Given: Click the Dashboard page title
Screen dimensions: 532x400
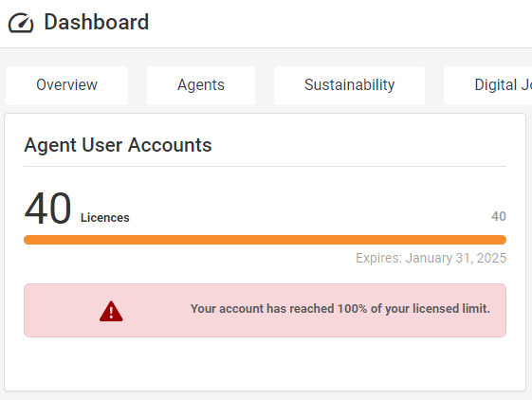Looking at the screenshot, I should point(97,23).
